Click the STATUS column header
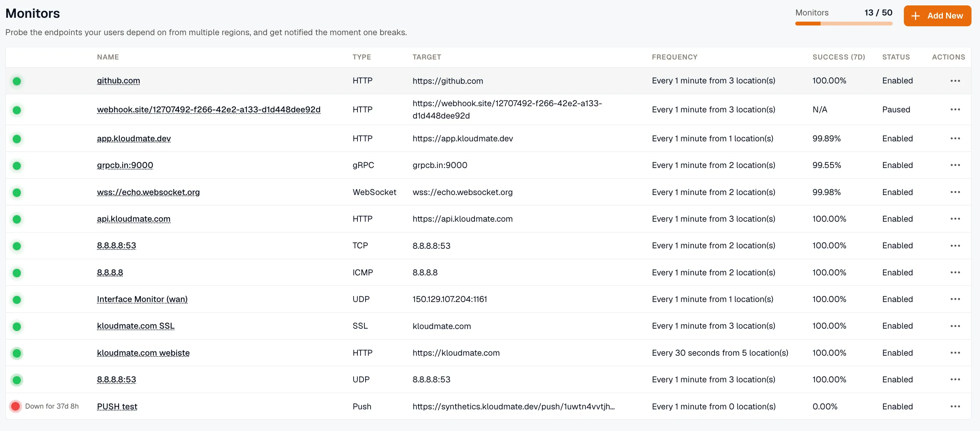The width and height of the screenshot is (980, 431). pos(896,57)
